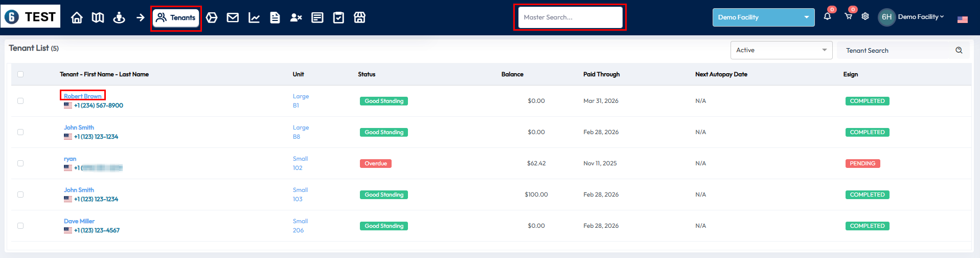Image resolution: width=980 pixels, height=258 pixels.
Task: Select the Tenants tab in navbar
Action: [x=176, y=18]
